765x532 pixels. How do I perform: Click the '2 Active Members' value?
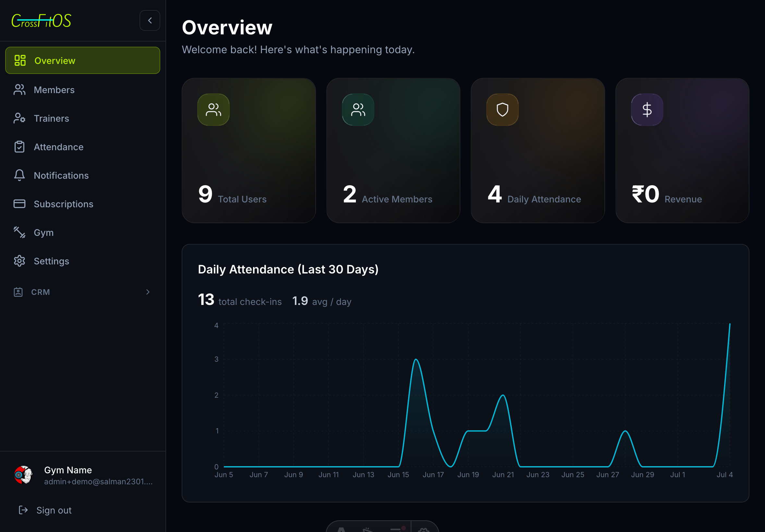coord(387,195)
